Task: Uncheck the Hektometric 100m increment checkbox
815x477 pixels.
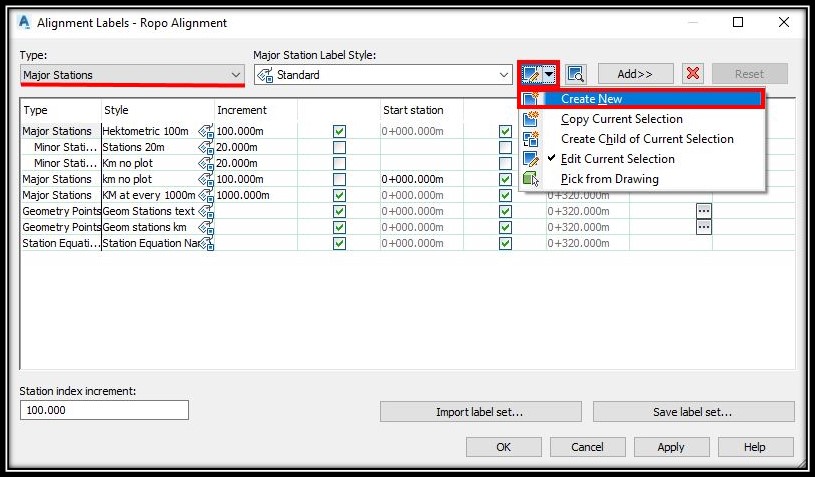Action: [x=339, y=131]
